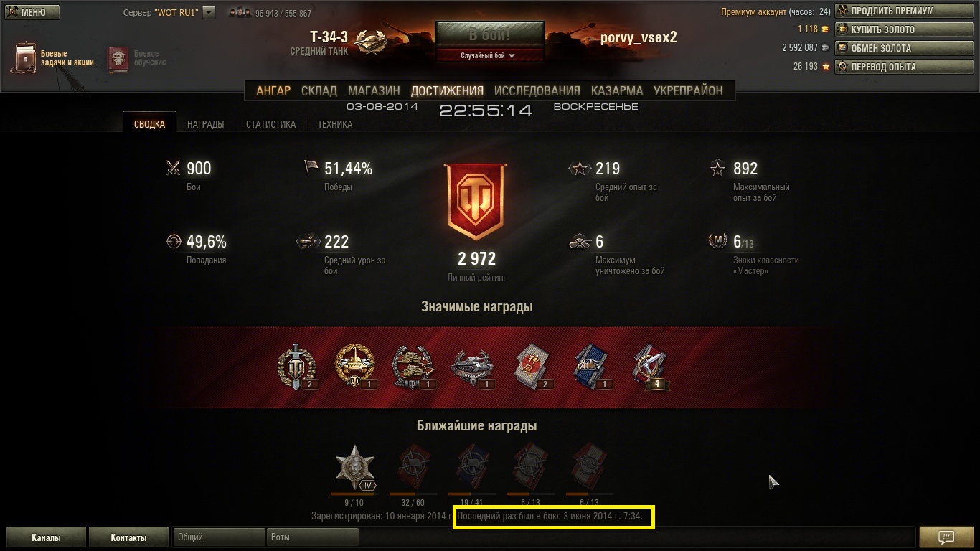The width and height of the screenshot is (980, 551).
Task: Click the T-34-3 tank class emblem
Action: pyautogui.click(x=371, y=42)
